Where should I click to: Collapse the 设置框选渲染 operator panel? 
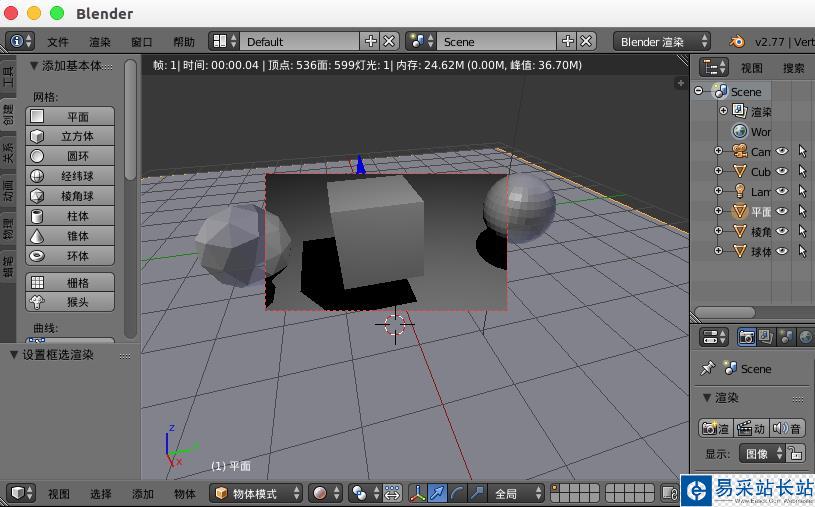pos(14,355)
